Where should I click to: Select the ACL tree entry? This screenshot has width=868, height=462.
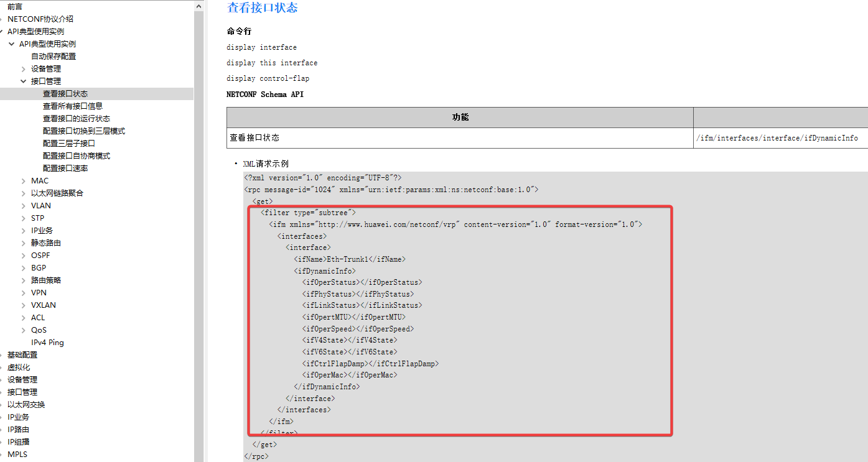38,318
